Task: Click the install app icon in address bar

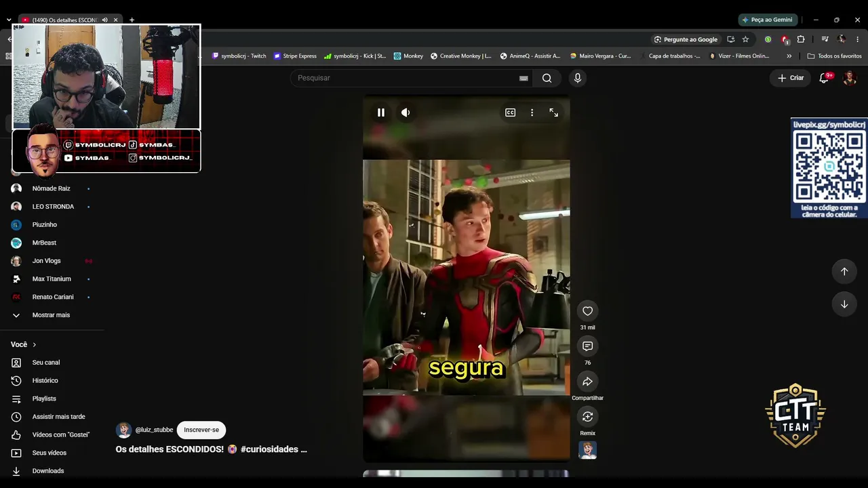Action: pos(730,39)
